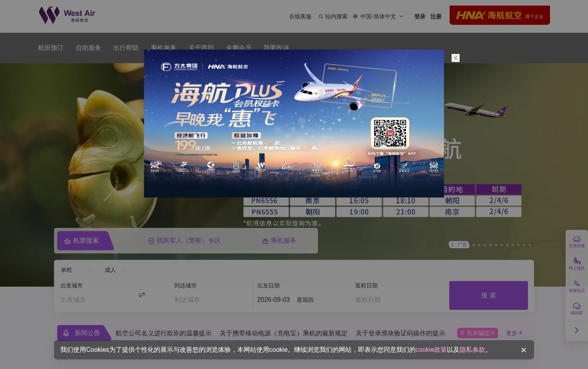Click the 防诈骗提示 badge
The width and height of the screenshot is (588, 369).
[478, 333]
